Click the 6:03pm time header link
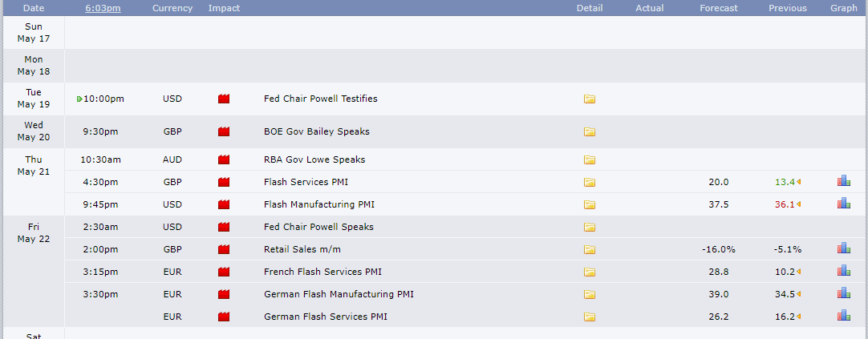 pyautogui.click(x=103, y=8)
